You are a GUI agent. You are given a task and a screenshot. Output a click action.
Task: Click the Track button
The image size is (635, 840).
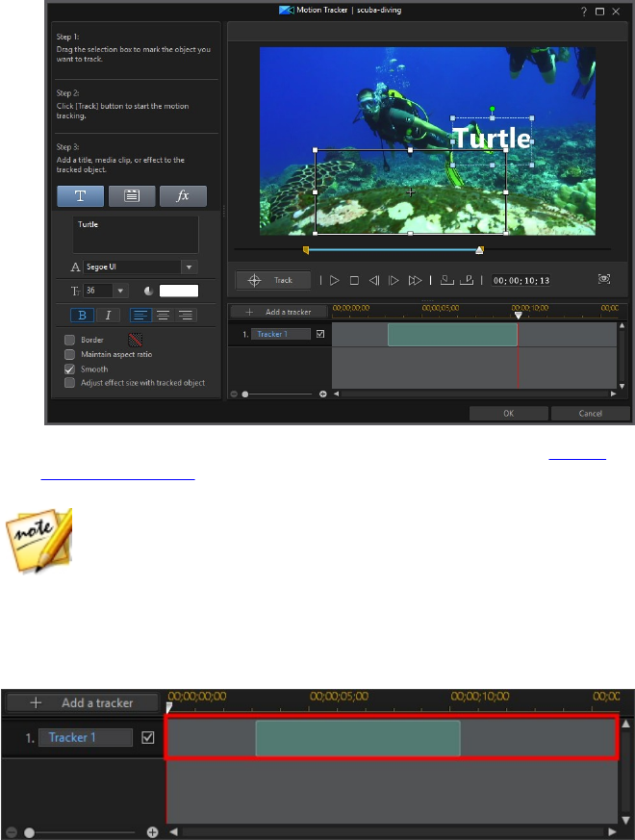[273, 280]
